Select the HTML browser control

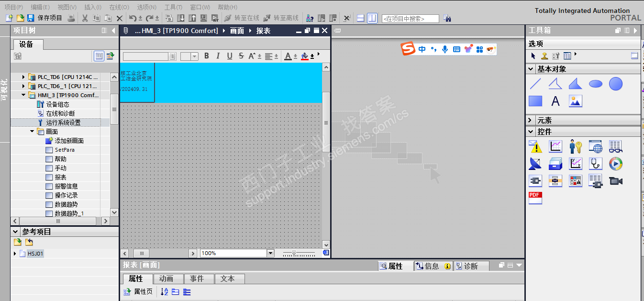click(x=596, y=146)
